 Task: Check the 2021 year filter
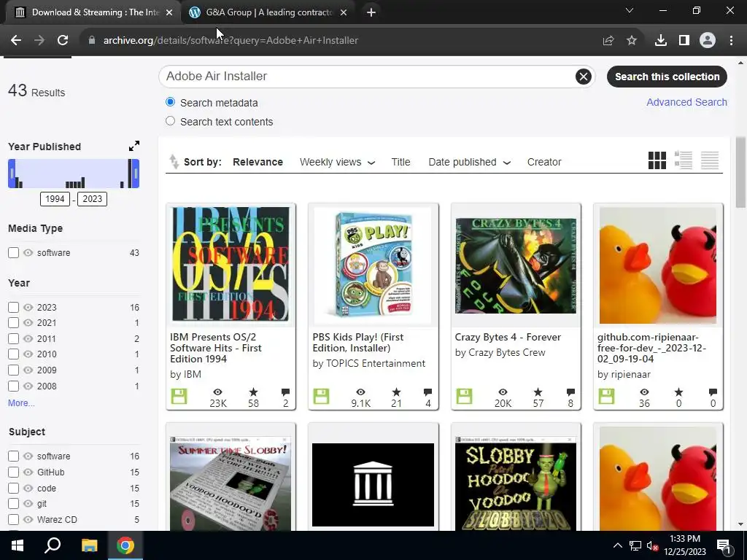(x=13, y=323)
